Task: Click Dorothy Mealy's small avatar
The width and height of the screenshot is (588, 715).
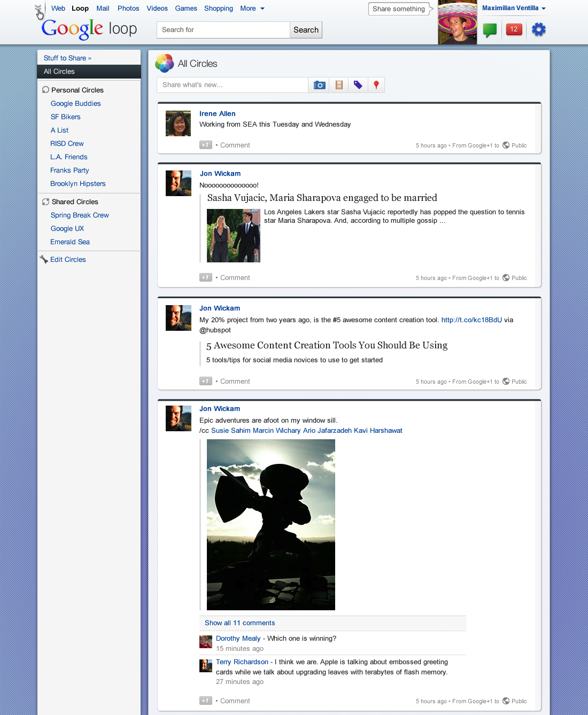Action: (x=206, y=642)
